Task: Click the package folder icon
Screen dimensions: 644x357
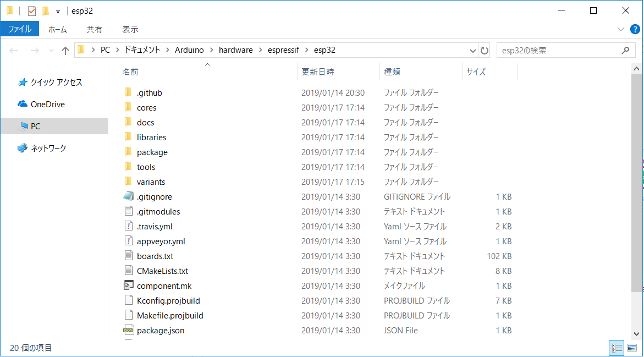Action: (128, 152)
